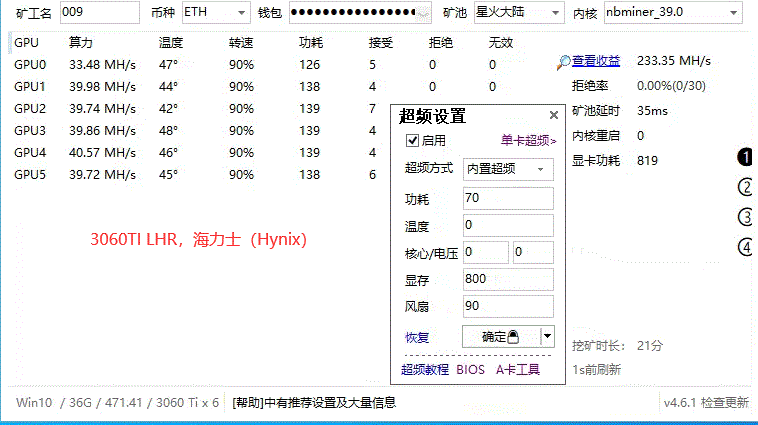Open the 单卡超频 per-card overclock link
Image resolution: width=758 pixels, height=425 pixels.
528,141
